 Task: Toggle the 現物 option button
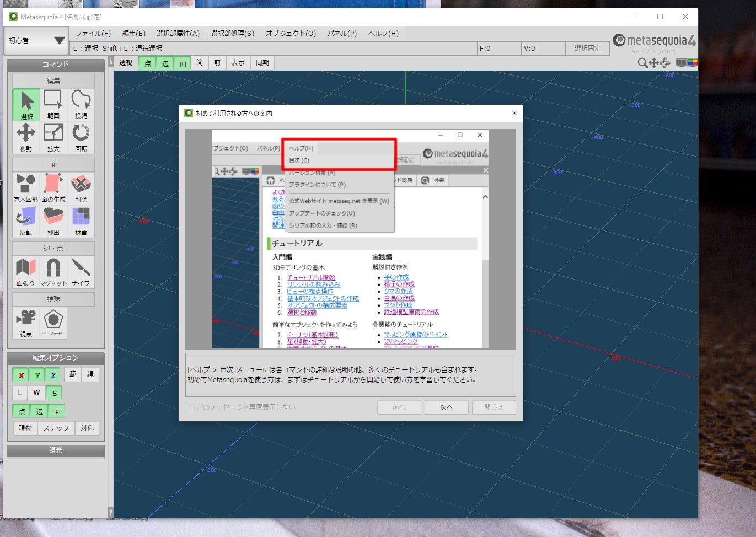(x=25, y=428)
